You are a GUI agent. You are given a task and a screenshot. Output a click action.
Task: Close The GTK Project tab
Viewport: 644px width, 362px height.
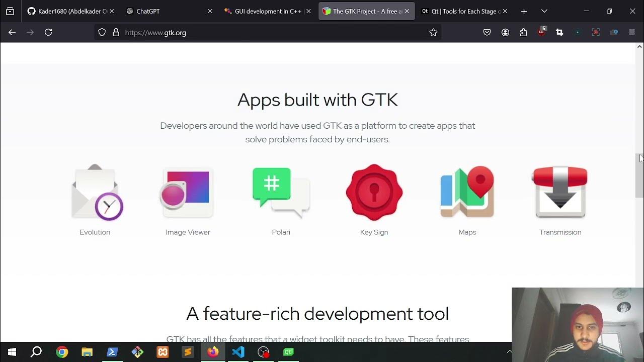(407, 11)
